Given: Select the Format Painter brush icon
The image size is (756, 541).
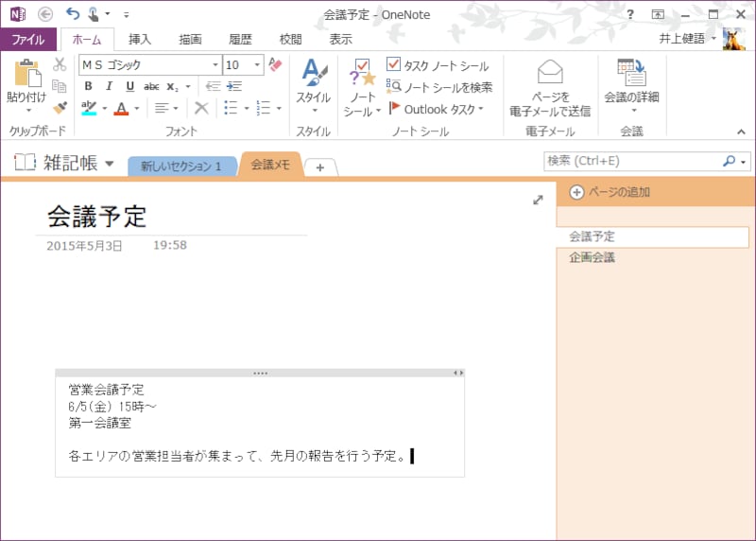Looking at the screenshot, I should [60, 107].
